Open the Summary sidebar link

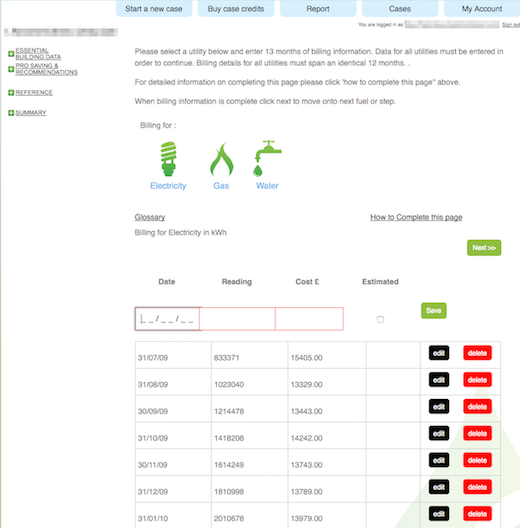click(31, 113)
